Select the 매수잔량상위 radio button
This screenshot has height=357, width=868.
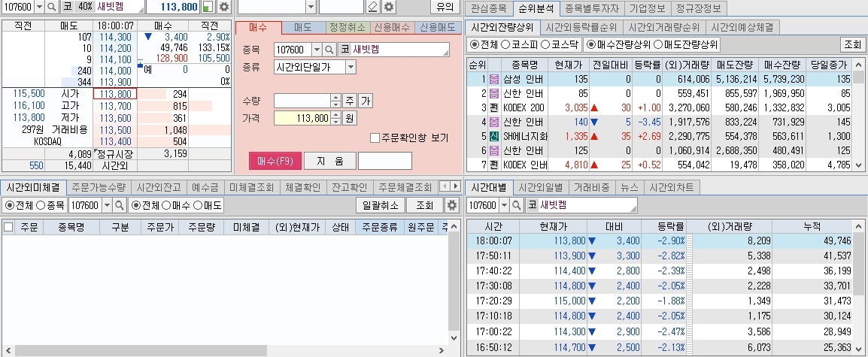coord(590,45)
